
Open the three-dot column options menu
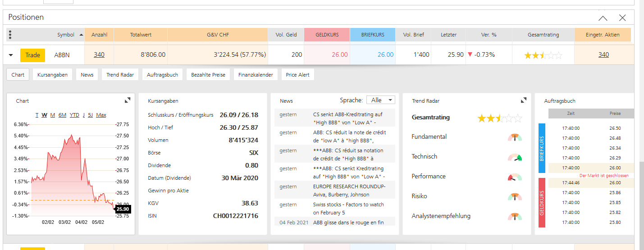[10, 35]
